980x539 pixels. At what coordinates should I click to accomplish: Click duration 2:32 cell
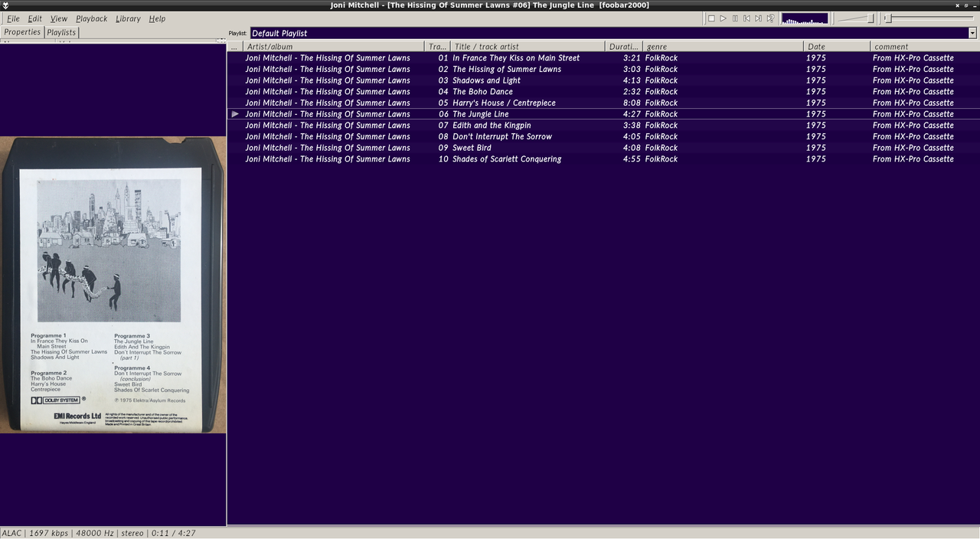tap(632, 91)
